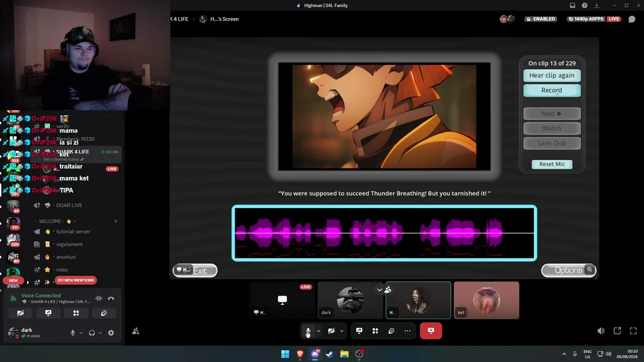Toggle microphone mute in call controls

coord(308,331)
